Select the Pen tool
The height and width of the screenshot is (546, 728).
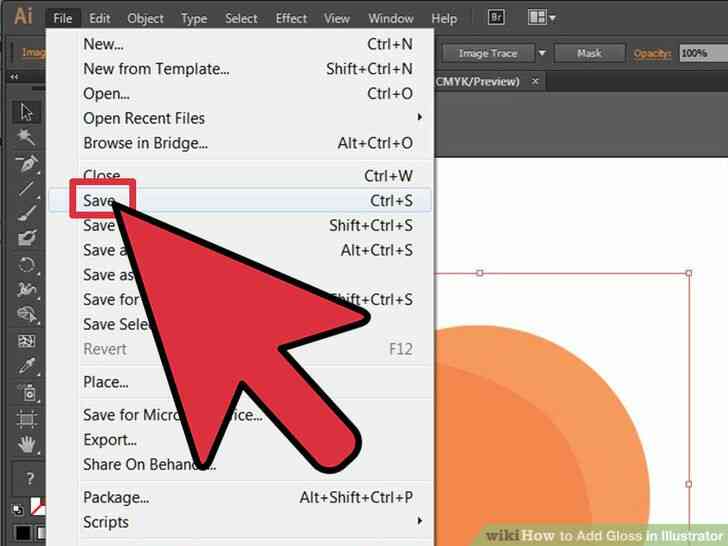click(x=26, y=163)
